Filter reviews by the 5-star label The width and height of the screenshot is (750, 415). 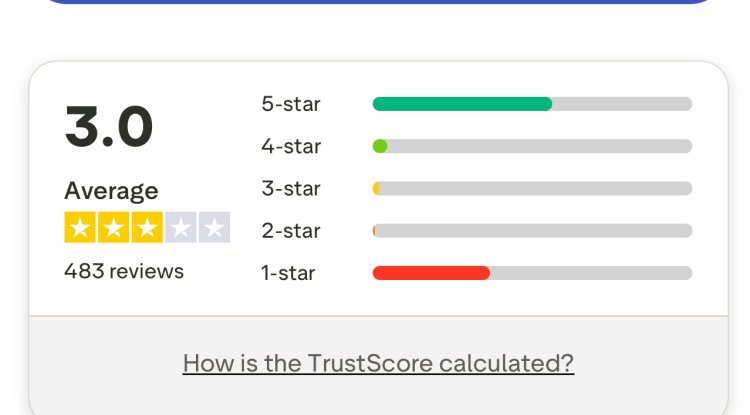291,104
